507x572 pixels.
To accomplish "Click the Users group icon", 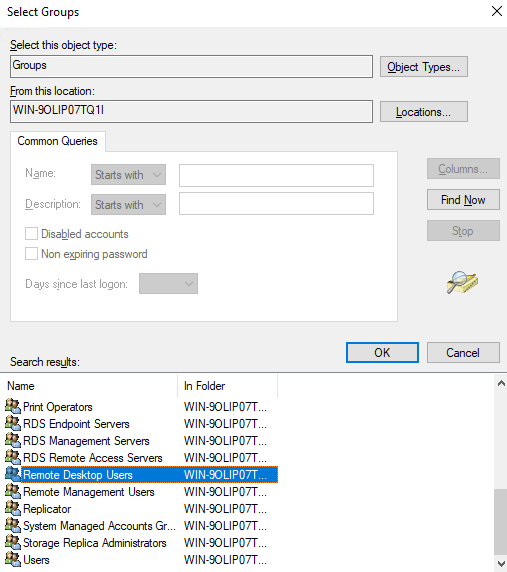I will [x=13, y=559].
